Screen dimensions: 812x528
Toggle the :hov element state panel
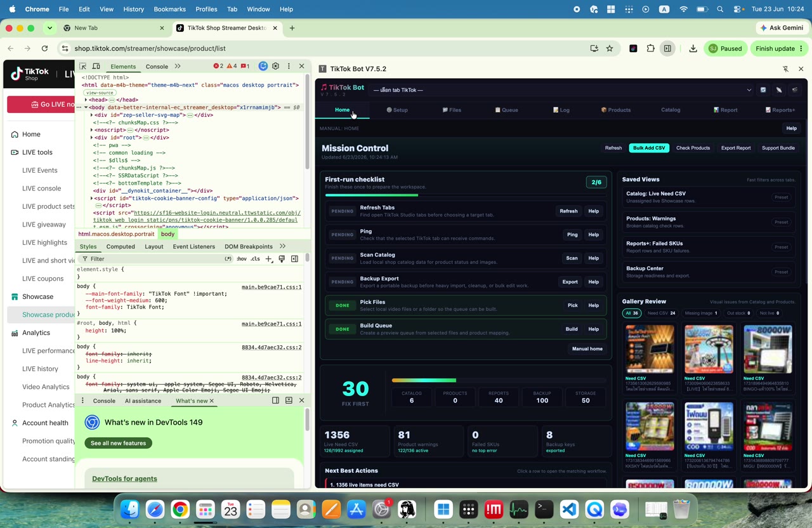pos(242,259)
